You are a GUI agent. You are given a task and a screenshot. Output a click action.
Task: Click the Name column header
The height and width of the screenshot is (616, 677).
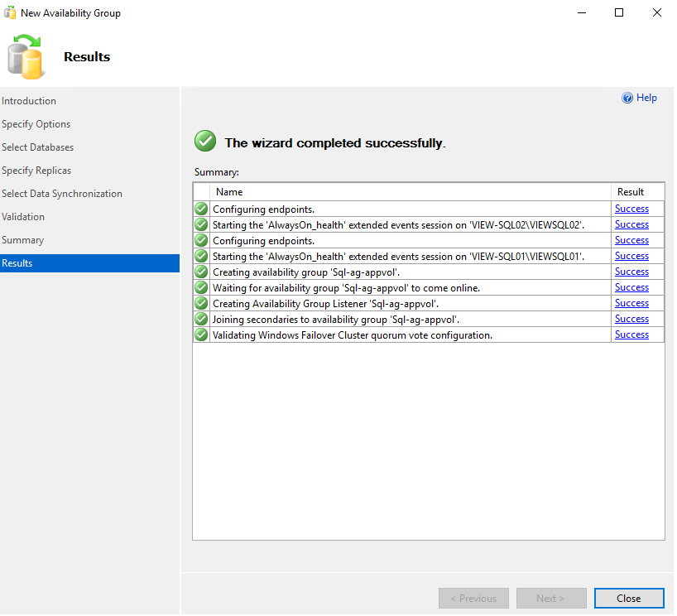point(229,192)
